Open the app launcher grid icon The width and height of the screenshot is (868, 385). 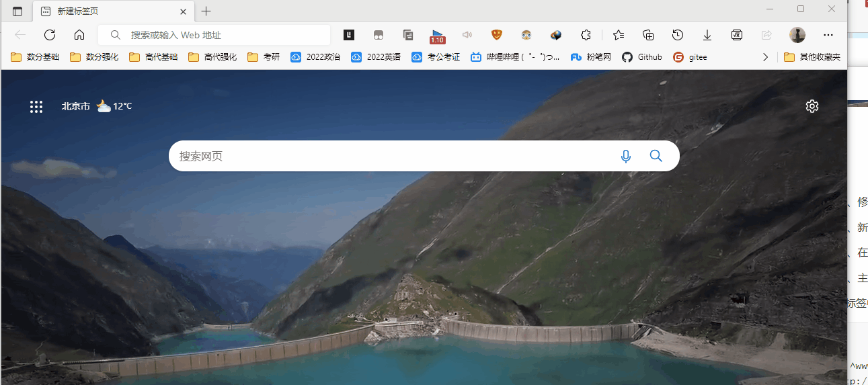point(36,106)
